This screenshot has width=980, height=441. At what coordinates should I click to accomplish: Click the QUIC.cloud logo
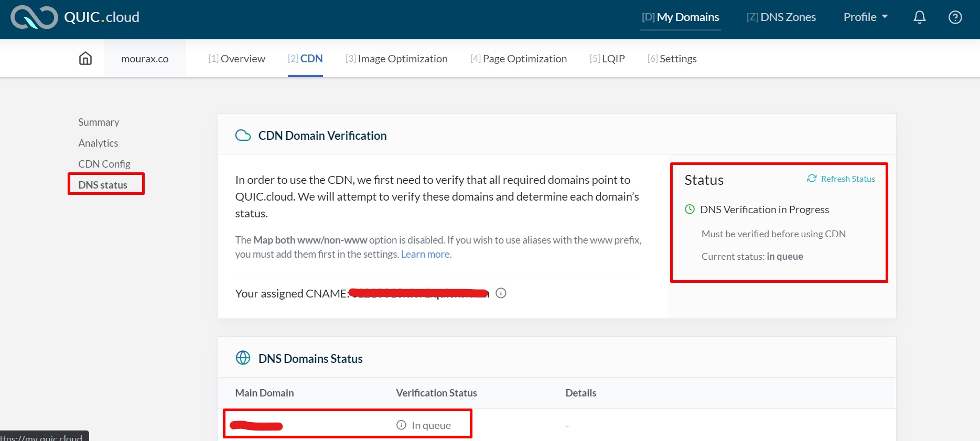point(75,17)
